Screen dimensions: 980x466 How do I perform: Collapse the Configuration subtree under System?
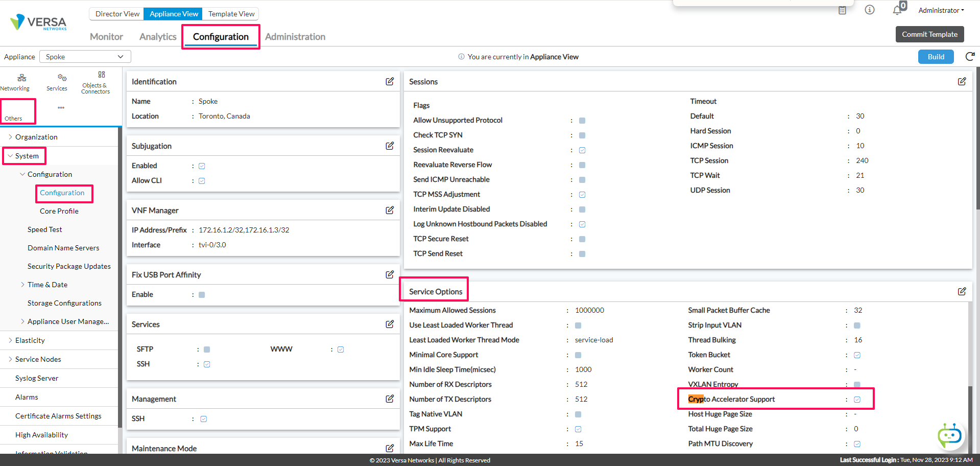(x=22, y=174)
